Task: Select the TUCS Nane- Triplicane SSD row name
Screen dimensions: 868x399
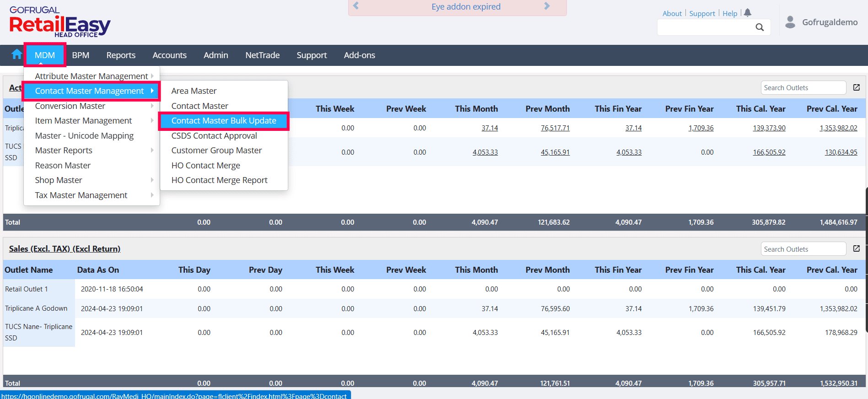Action: pos(39,332)
